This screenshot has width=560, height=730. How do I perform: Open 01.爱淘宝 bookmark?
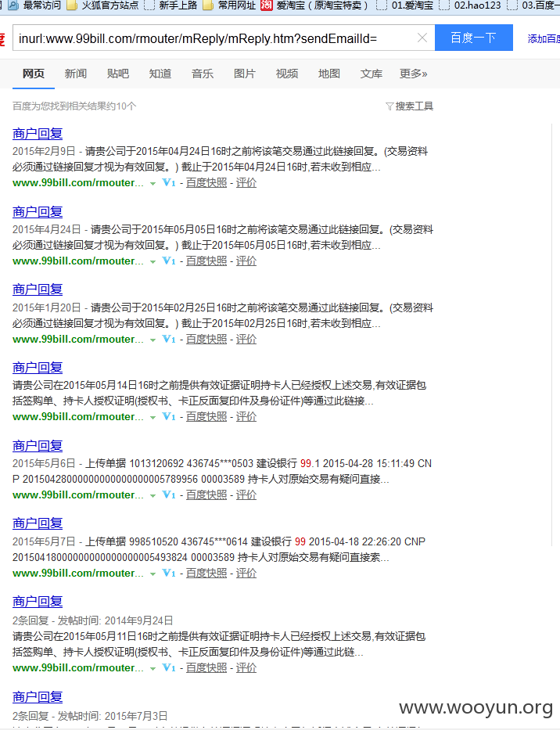coord(404,5)
